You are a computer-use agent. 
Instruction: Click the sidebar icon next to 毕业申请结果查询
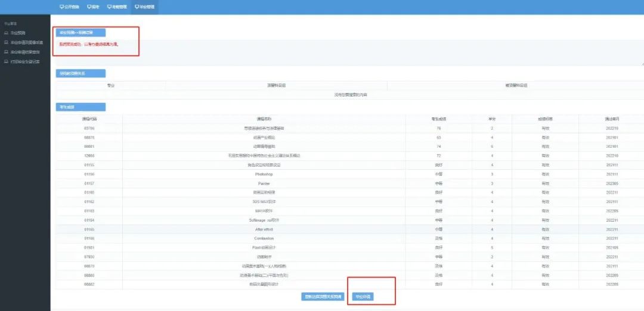(6, 52)
